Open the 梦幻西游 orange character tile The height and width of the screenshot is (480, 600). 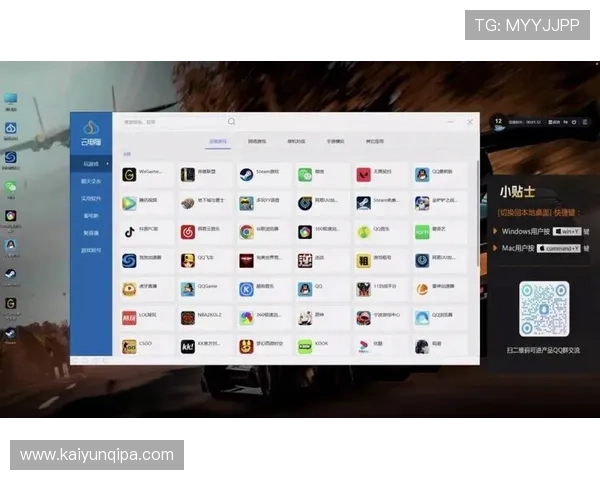[x=264, y=346]
